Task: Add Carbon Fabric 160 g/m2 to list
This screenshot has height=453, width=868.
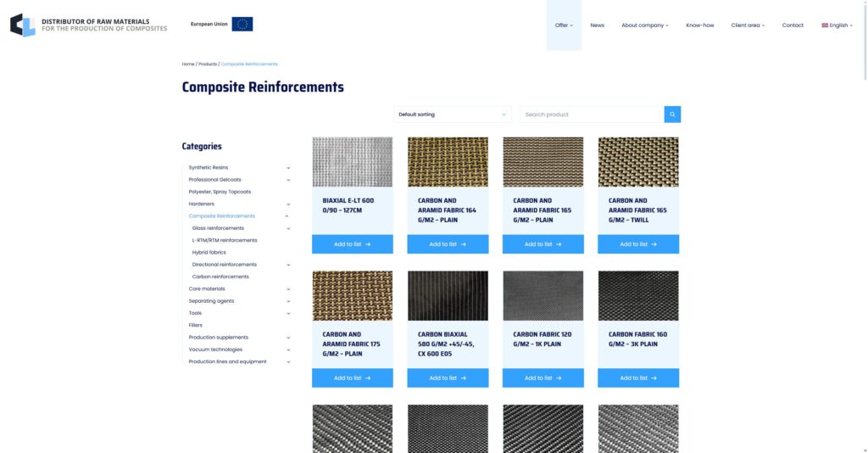Action: pyautogui.click(x=637, y=377)
